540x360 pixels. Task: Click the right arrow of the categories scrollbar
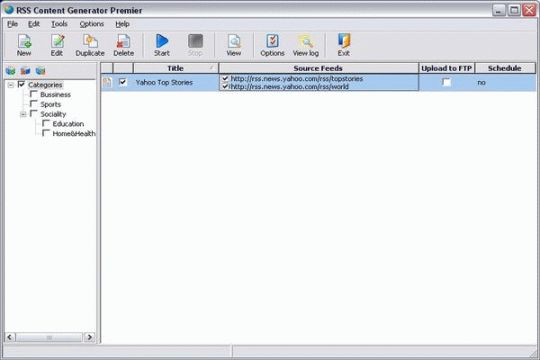[x=90, y=337]
